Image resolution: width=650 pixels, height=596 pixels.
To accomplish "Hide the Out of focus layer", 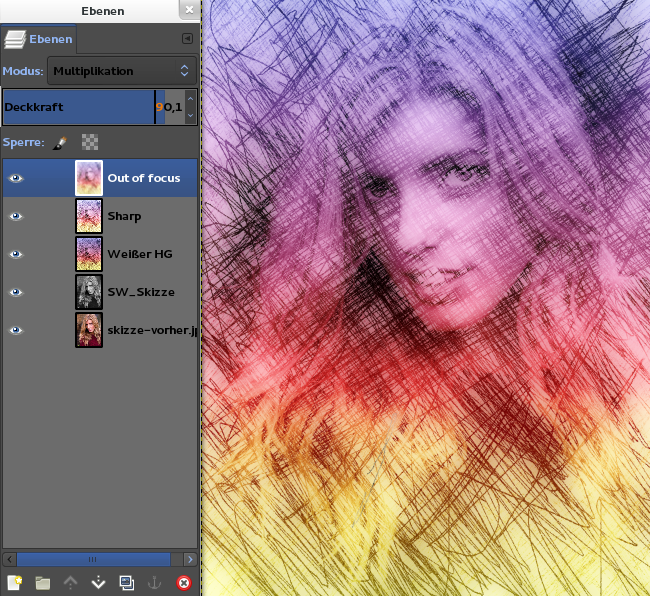I will click(x=16, y=178).
